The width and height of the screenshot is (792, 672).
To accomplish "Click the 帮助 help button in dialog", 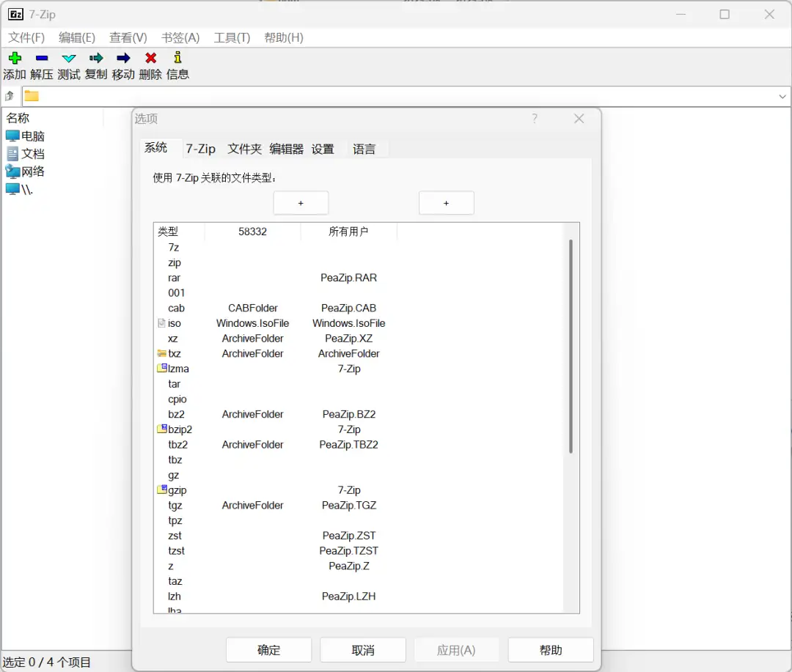I will (551, 650).
